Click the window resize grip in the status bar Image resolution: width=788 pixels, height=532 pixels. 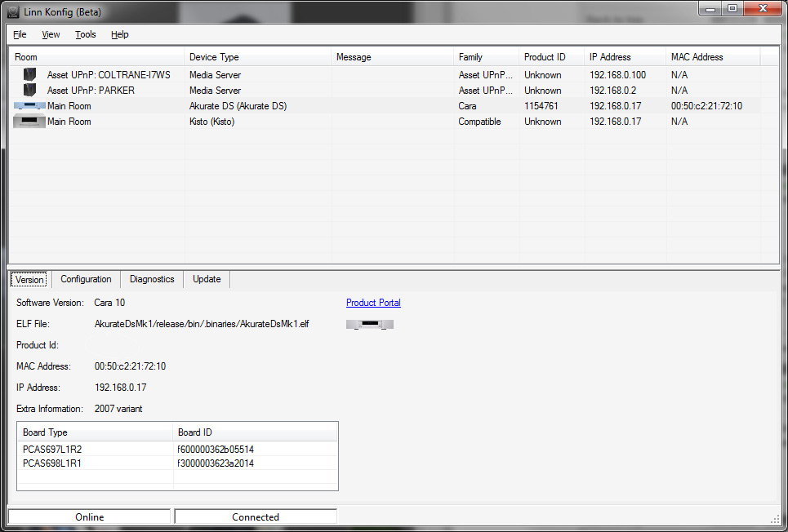point(774,518)
